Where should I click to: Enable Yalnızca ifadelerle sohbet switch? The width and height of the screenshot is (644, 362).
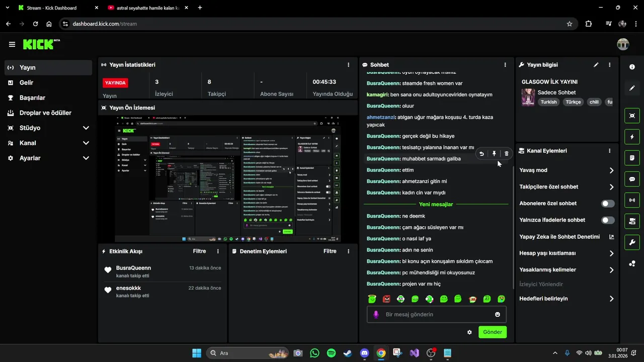pyautogui.click(x=608, y=220)
